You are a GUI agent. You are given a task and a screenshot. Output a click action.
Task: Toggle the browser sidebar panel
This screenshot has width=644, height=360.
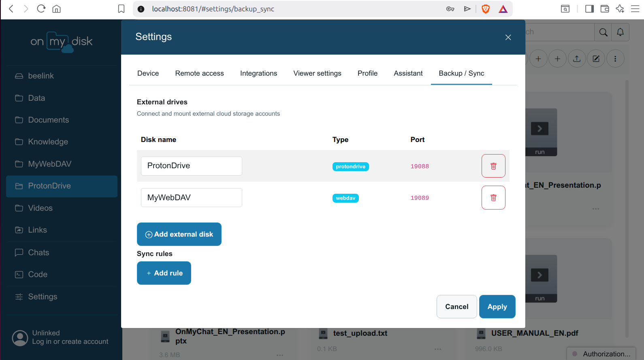[589, 9]
